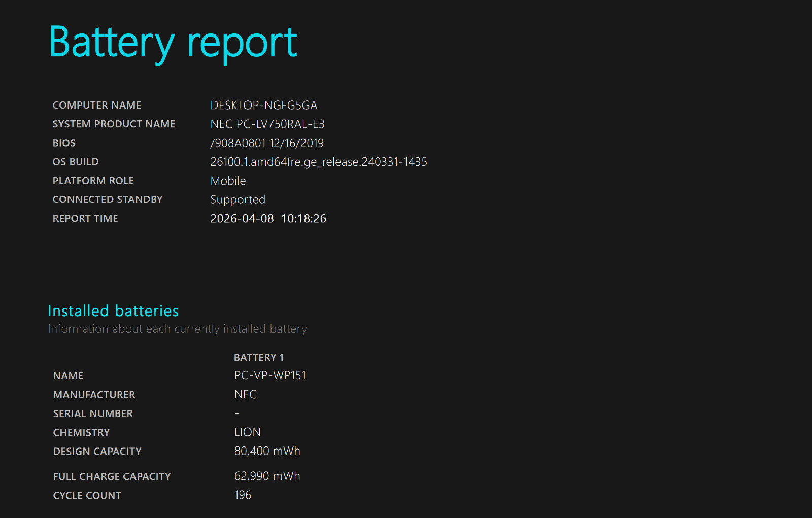Image resolution: width=812 pixels, height=518 pixels.
Task: Click the Mobile platform role value
Action: point(228,181)
